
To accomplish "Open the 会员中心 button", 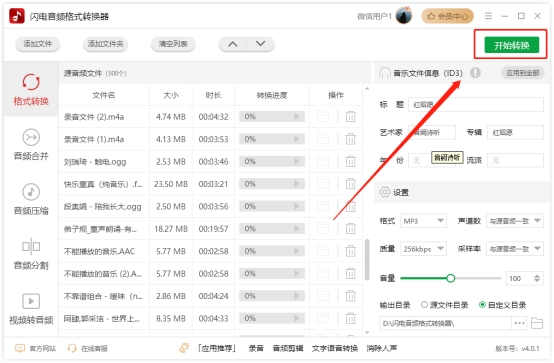I will pos(447,16).
